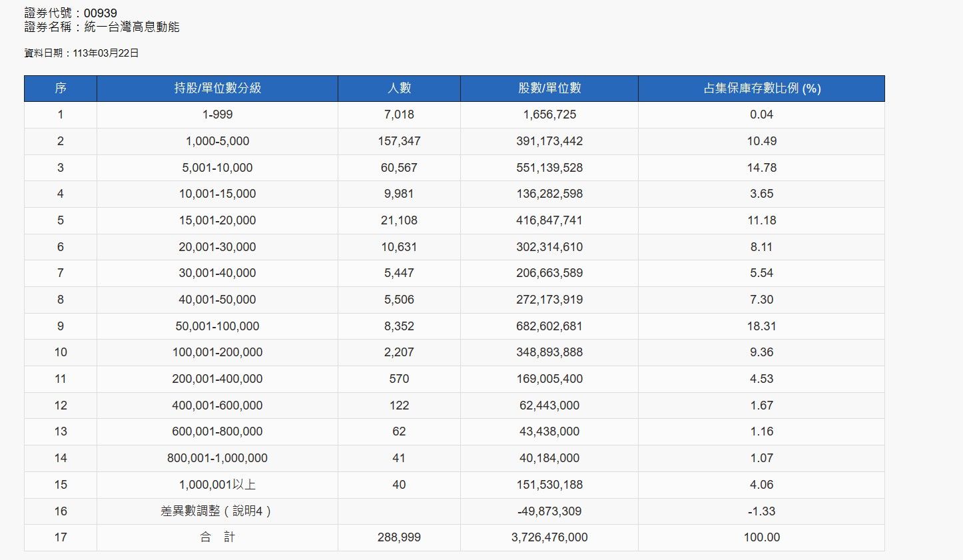Viewport: 963px width, 560px height.
Task: Click holder count 21,108
Action: click(399, 220)
